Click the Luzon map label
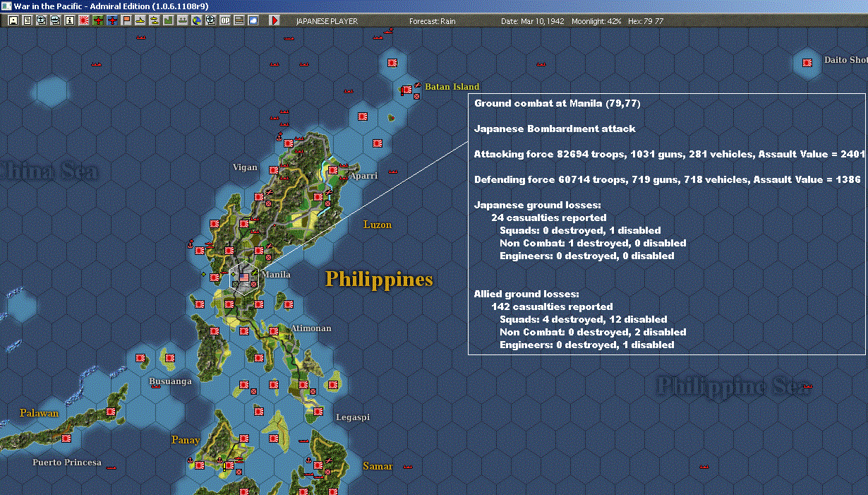The height and width of the screenshot is (495, 868). click(x=377, y=225)
